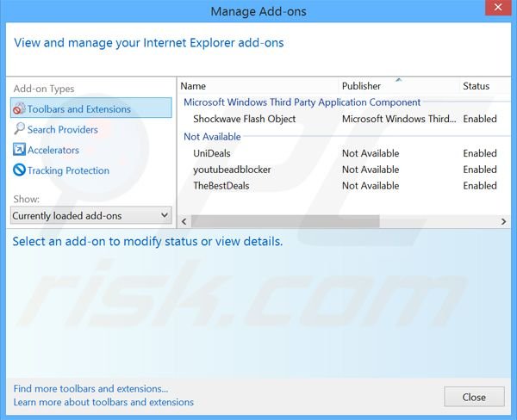Screen dimensions: 517x420
Task: Click Enabled status of Shockwave Flash Object
Action: click(480, 119)
